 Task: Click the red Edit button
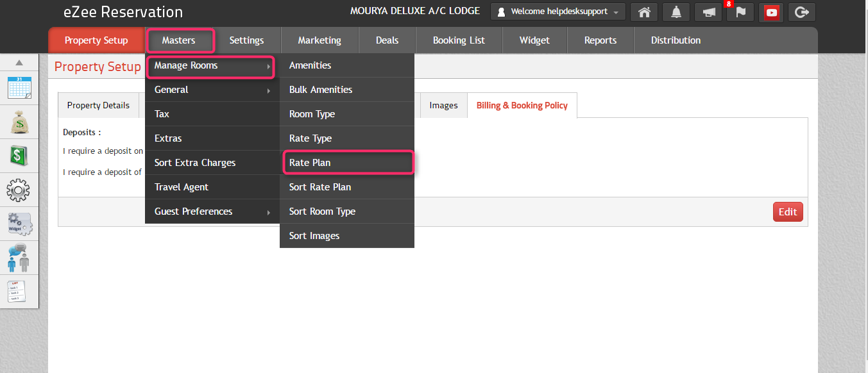(788, 211)
